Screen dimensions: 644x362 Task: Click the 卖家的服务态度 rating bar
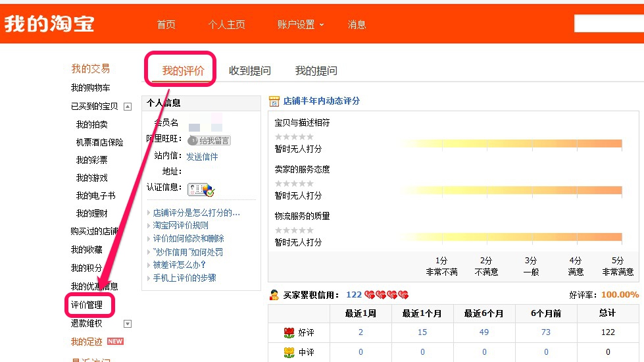(511, 190)
